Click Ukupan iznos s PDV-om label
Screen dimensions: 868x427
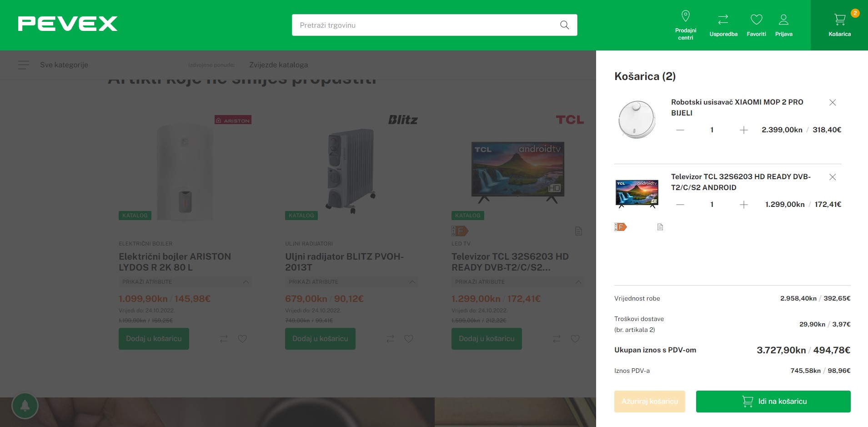coord(655,350)
